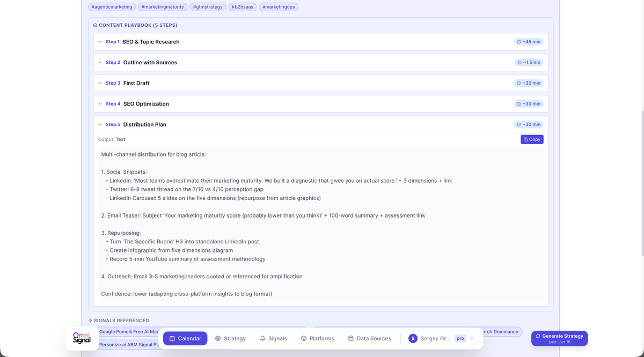The height and width of the screenshot is (357, 644).
Task: Open the Sergey account dropdown
Action: tap(441, 338)
